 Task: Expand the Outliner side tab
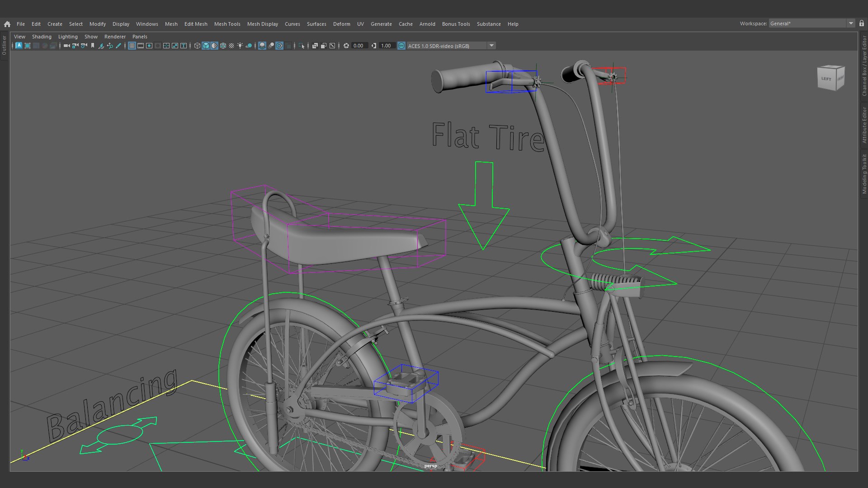(x=4, y=45)
